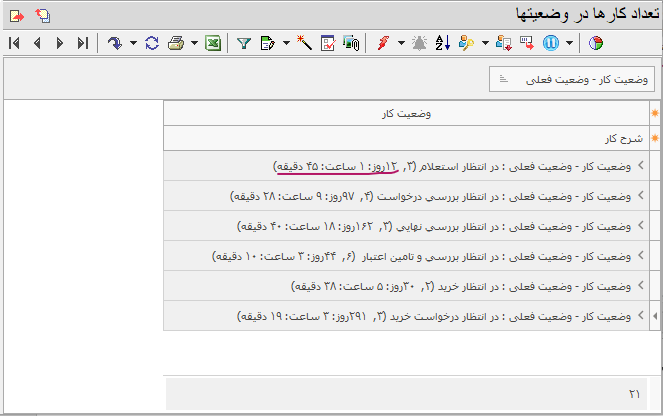Expand the 'در انتظار خرید' group row

tap(641, 286)
